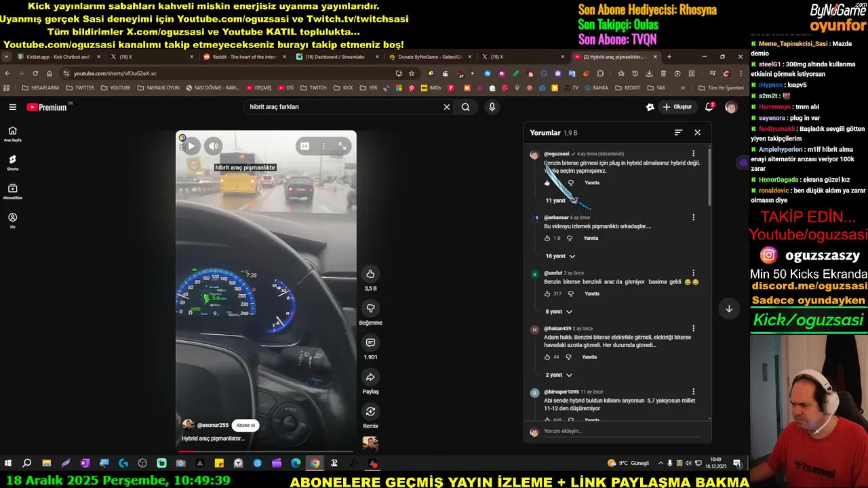Dislike the Short with Beğenme button
This screenshot has width=868, height=488.
point(370,308)
